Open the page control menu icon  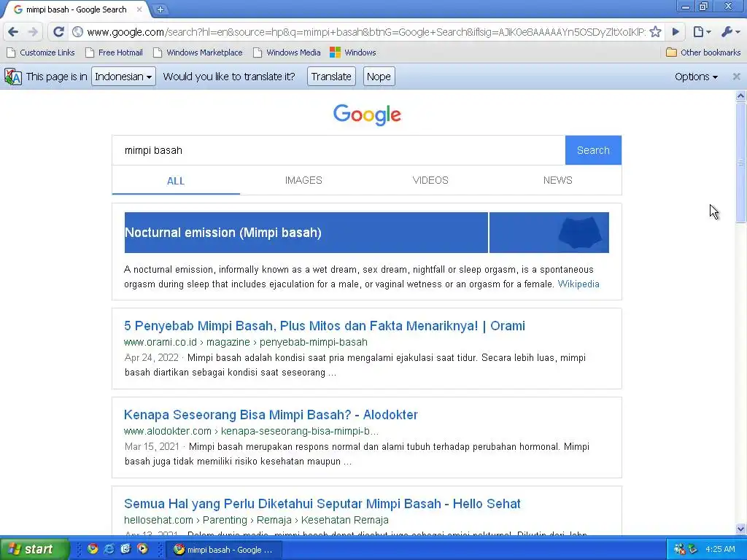tap(703, 32)
